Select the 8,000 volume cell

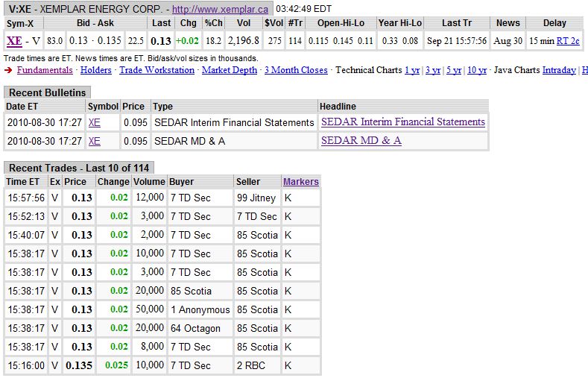coord(150,347)
